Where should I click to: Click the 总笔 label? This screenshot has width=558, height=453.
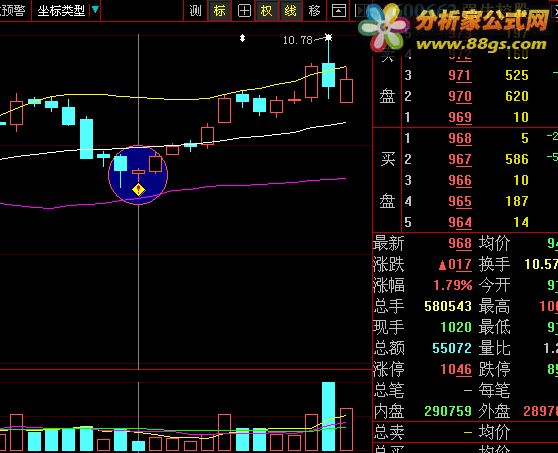tap(389, 390)
